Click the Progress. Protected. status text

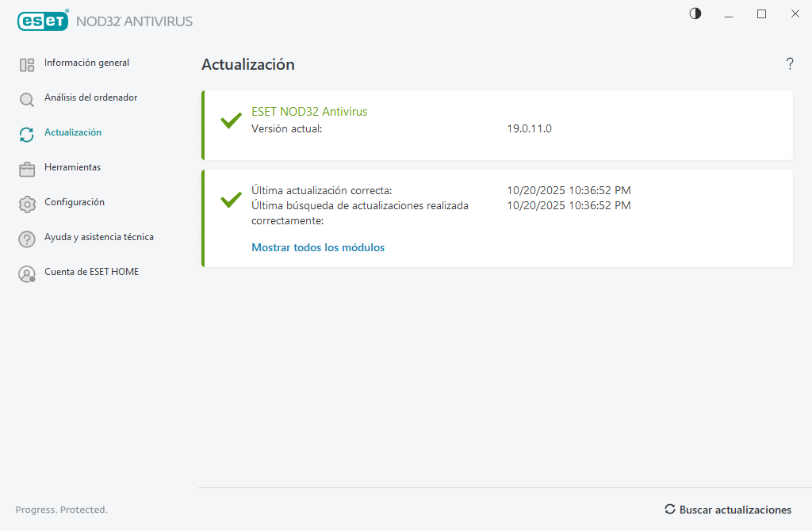tap(62, 510)
